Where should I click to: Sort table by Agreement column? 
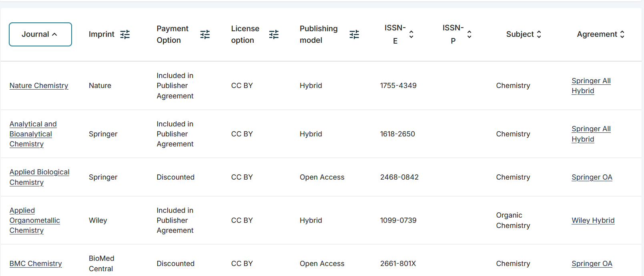600,34
